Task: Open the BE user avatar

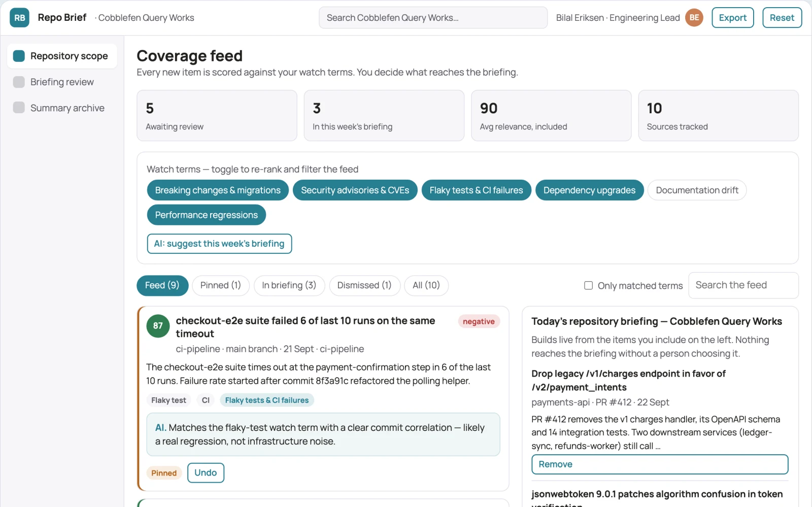Action: pyautogui.click(x=694, y=18)
